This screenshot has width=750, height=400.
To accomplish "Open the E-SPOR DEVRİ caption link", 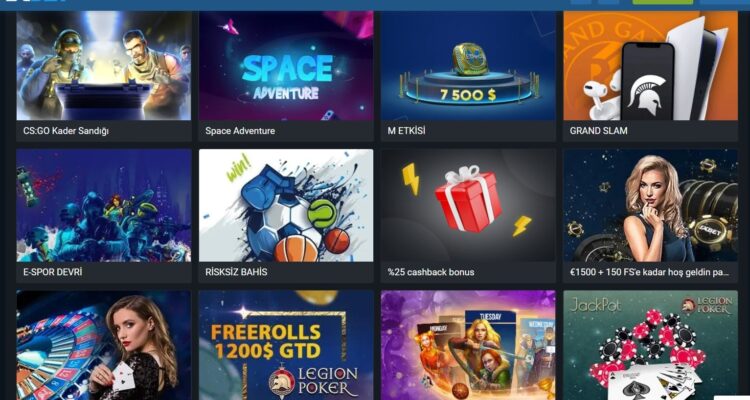I will tap(53, 272).
